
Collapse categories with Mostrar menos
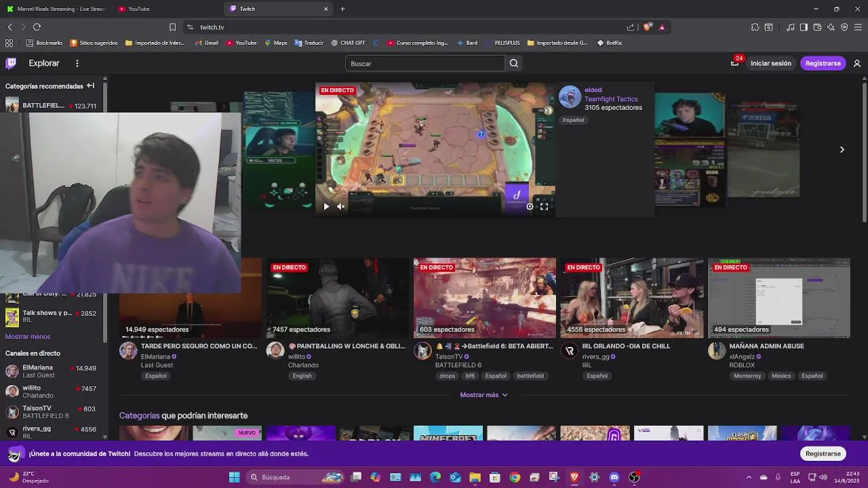pyautogui.click(x=28, y=336)
